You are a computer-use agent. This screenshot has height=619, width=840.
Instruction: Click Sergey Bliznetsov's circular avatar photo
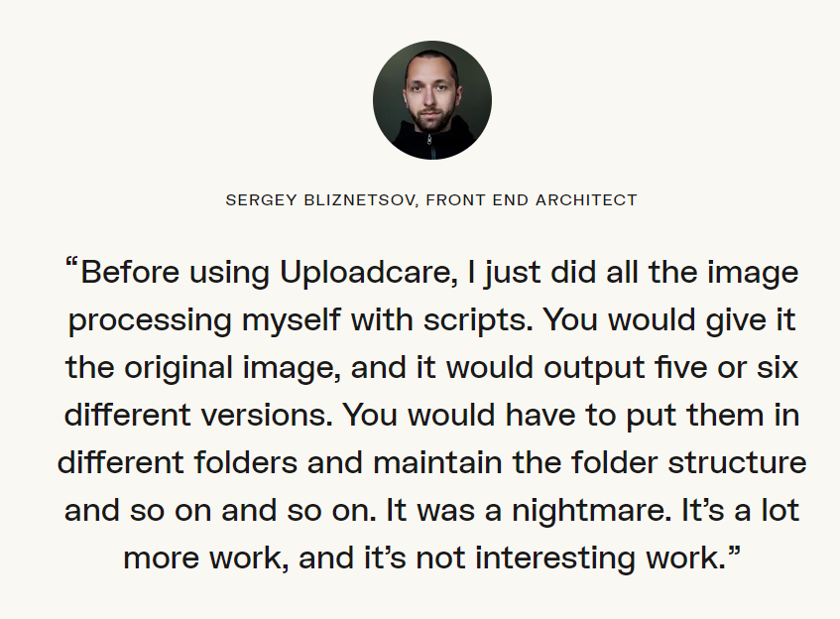(432, 100)
